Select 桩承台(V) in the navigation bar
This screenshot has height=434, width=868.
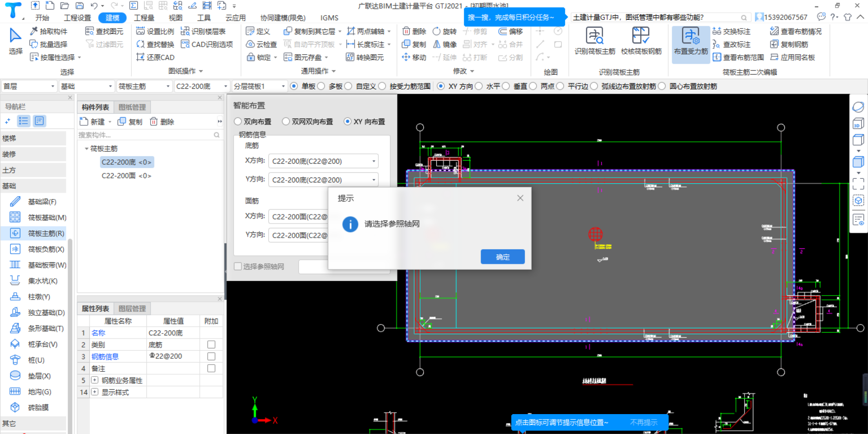(x=34, y=344)
